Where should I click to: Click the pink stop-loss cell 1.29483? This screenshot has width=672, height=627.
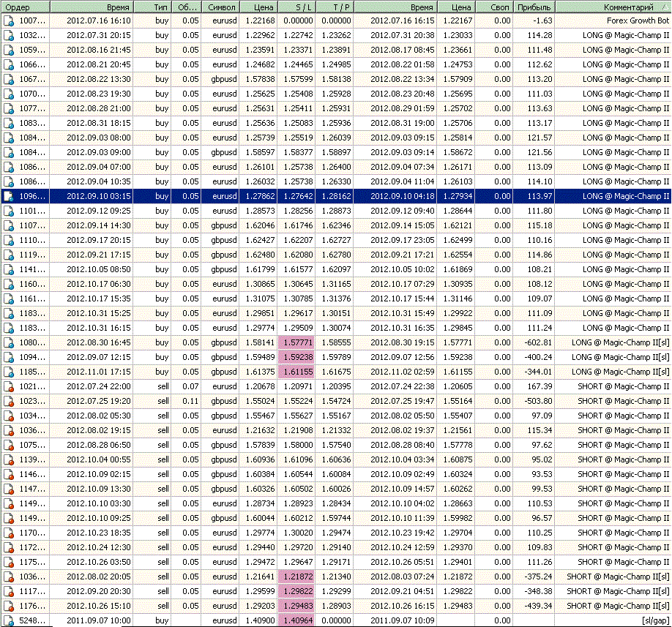click(296, 606)
